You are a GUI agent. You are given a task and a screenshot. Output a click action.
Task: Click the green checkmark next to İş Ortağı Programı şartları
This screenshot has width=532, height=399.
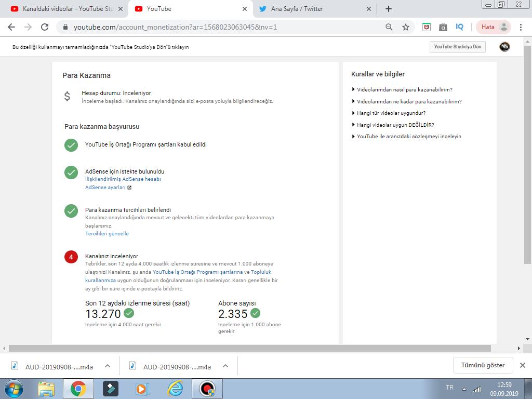(x=71, y=145)
